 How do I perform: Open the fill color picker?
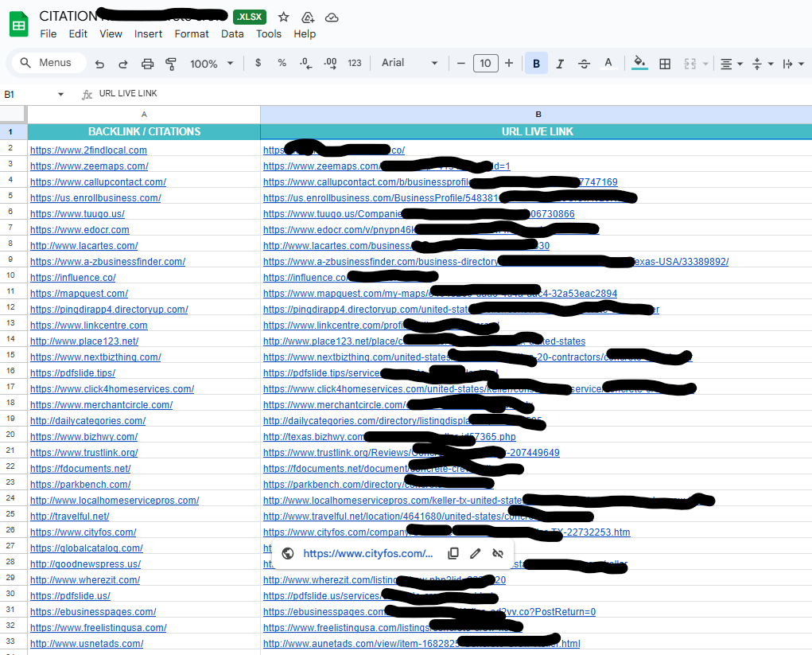(x=639, y=63)
